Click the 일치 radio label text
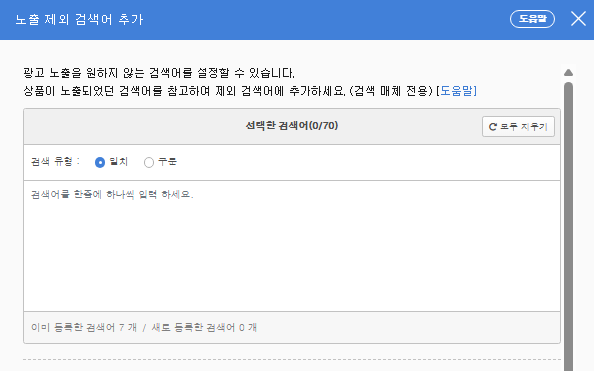 (x=119, y=162)
